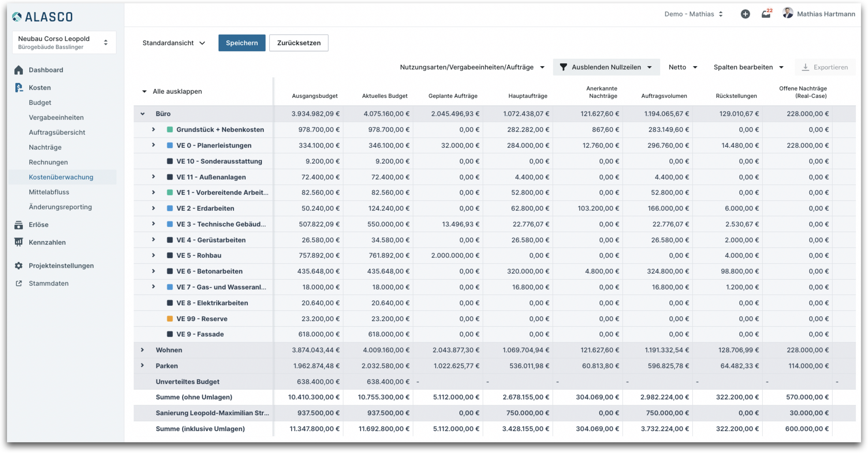
Task: Click the Erlöse sidebar icon
Action: 19,225
